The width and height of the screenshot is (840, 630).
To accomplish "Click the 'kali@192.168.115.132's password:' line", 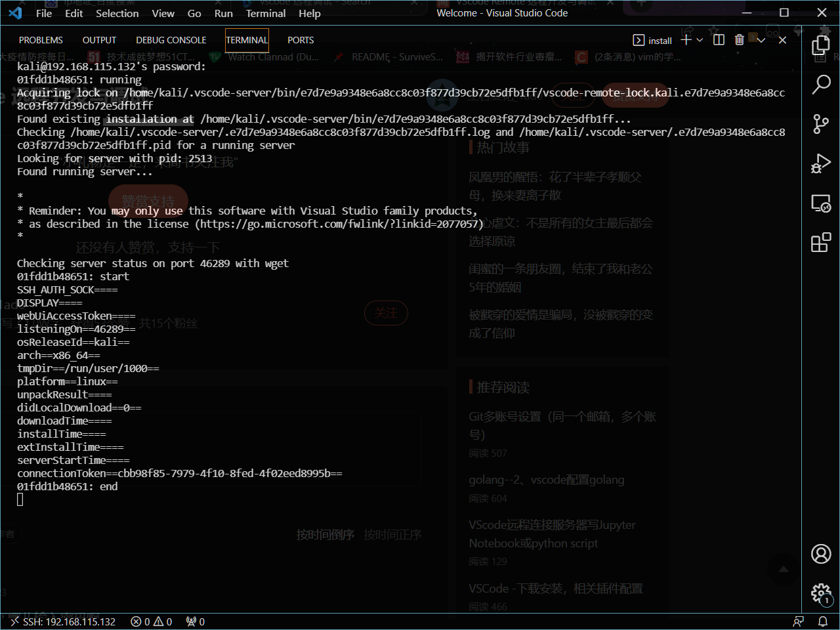I will click(x=112, y=66).
